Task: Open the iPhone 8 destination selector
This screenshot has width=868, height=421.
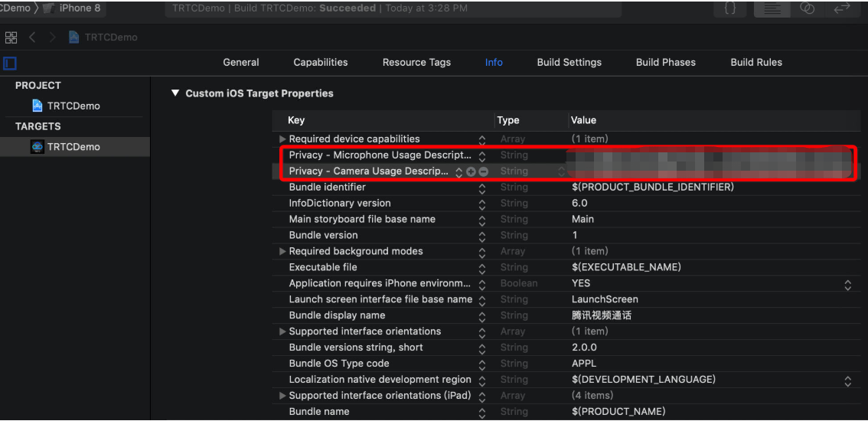Action: pos(73,8)
